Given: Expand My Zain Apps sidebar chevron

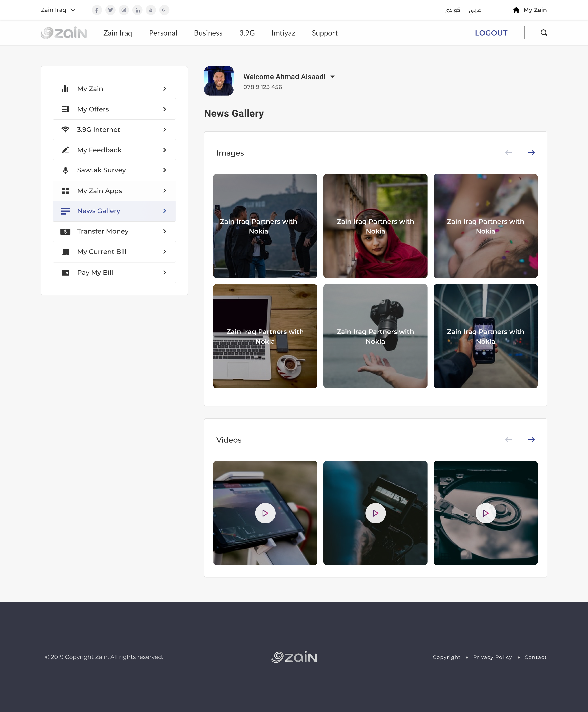Looking at the screenshot, I should (165, 191).
